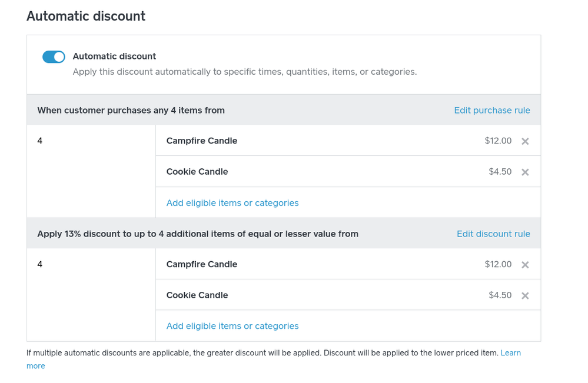Click the quantity 4 in the purchase rule

coord(40,141)
